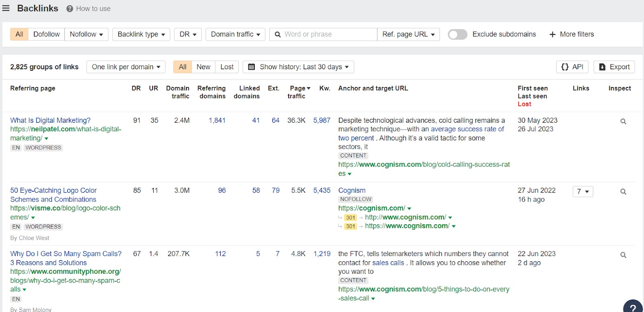Expand the https://cognism.com/ target URL arrow
This screenshot has width=644, height=312.
[409, 209]
